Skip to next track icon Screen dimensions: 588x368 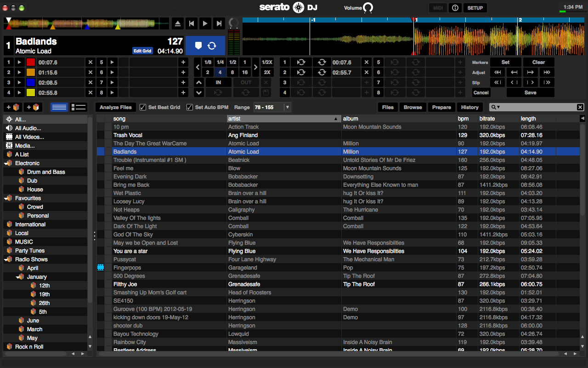point(219,23)
